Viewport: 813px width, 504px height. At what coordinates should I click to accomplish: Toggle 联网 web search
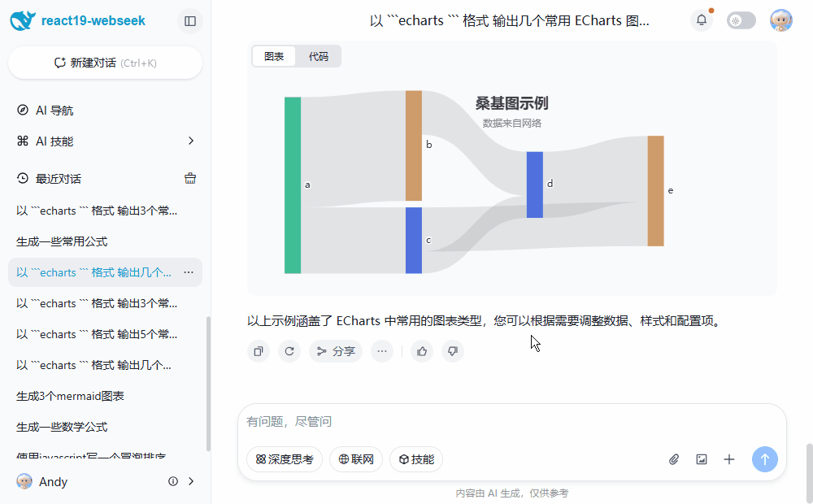(356, 459)
